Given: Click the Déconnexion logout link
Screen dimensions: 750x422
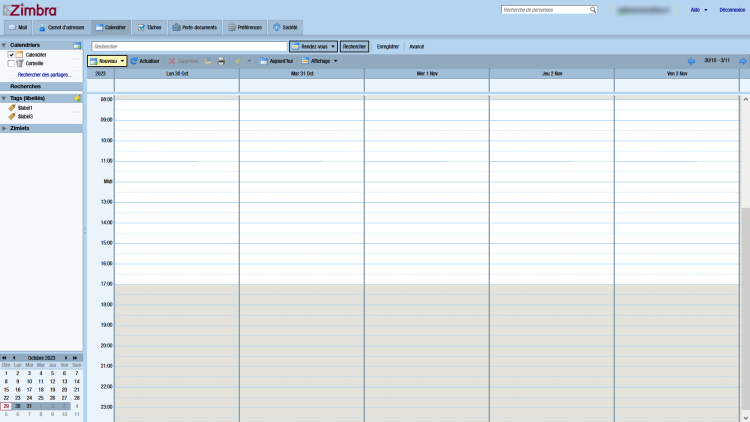Looking at the screenshot, I should 732,10.
